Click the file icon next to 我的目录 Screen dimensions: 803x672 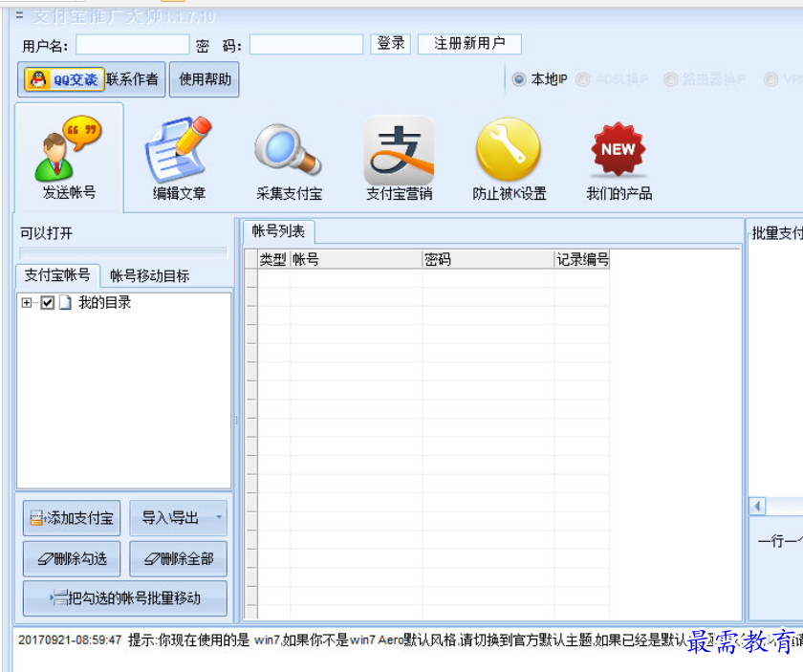click(x=65, y=303)
